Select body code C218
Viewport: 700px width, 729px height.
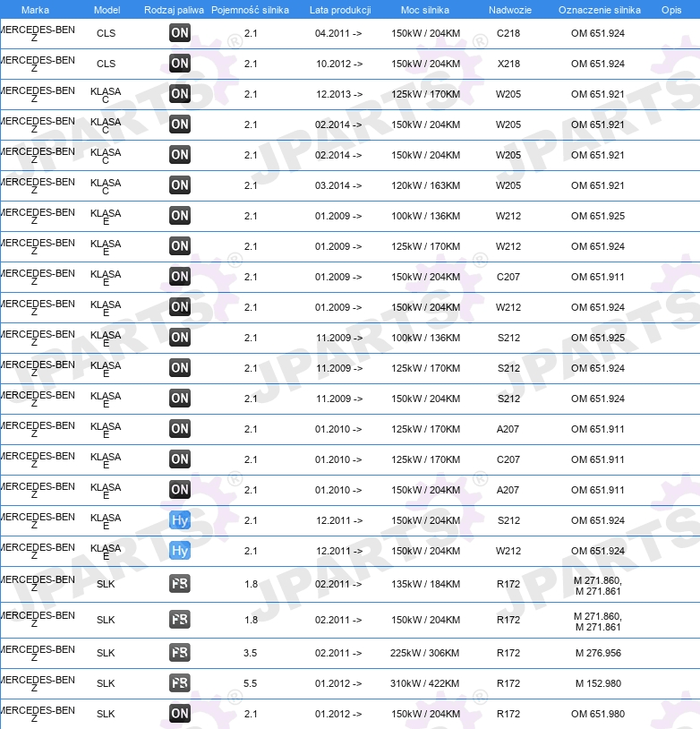pos(508,33)
